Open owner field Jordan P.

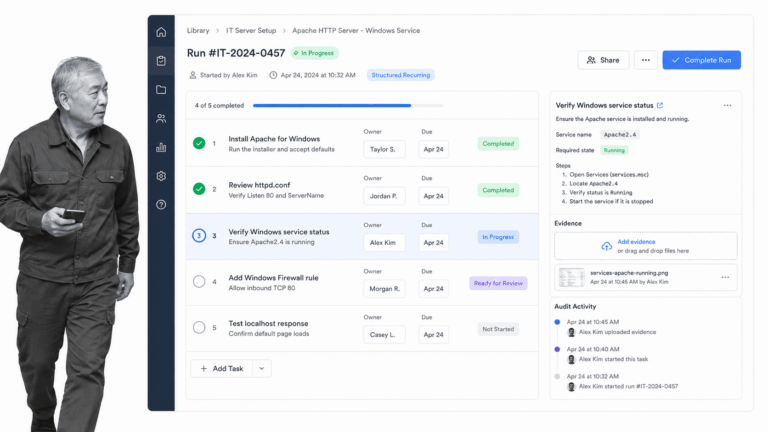384,196
